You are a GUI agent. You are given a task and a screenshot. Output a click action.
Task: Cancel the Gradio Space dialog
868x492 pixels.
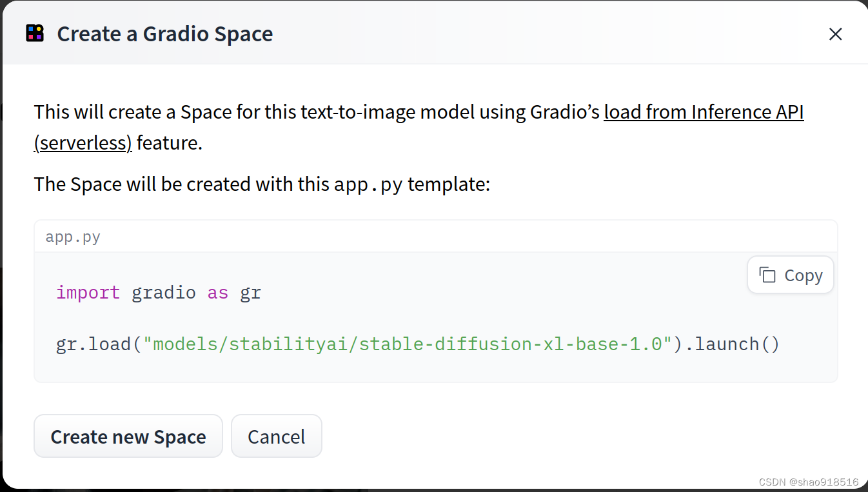(276, 437)
